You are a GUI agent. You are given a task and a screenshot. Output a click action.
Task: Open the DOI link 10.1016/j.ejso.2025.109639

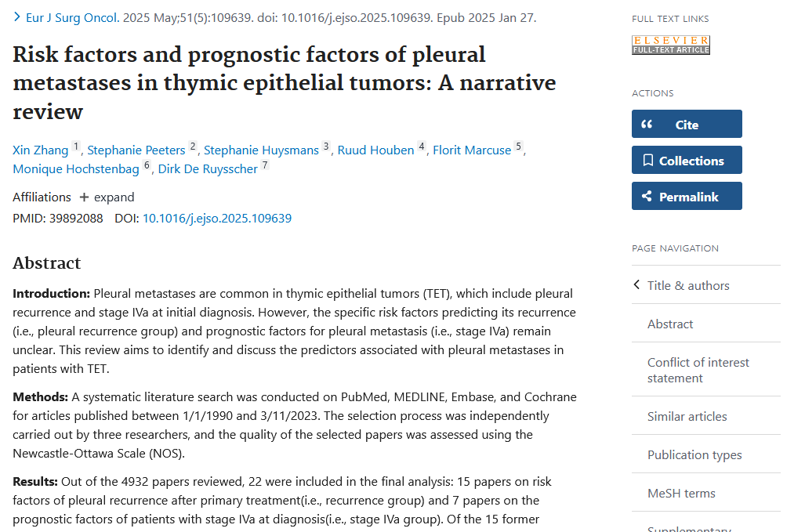click(x=216, y=219)
